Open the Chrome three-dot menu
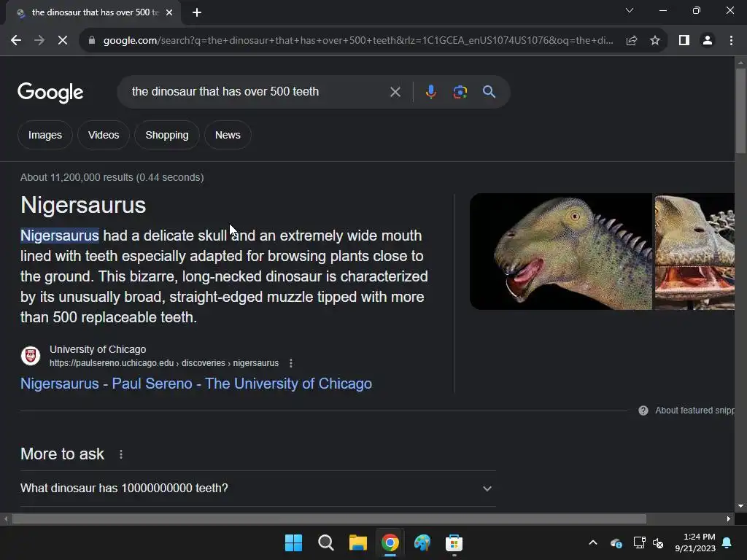 (731, 41)
